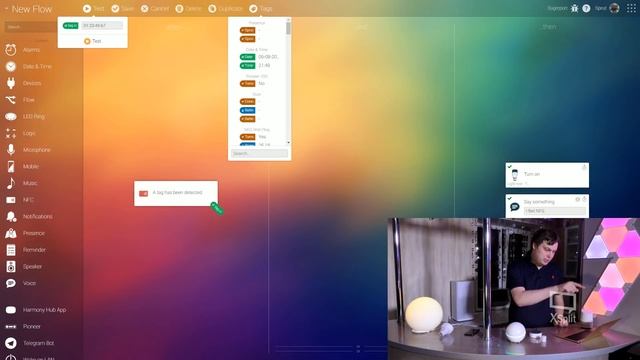Select the Turn on action card
The height and width of the screenshot is (360, 640).
coord(547,175)
